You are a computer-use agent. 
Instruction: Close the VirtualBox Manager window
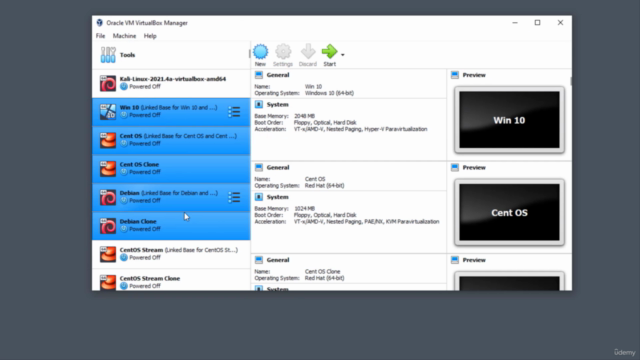560,23
